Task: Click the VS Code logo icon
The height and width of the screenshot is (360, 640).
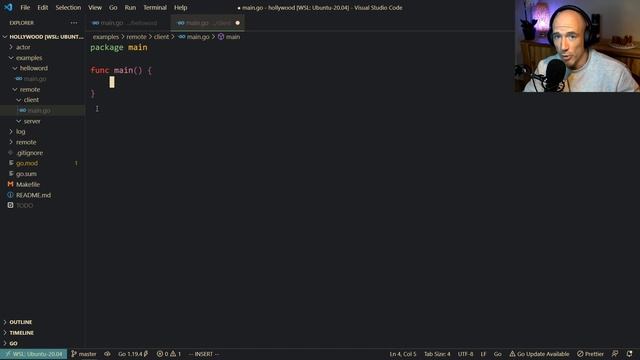Action: [8, 7]
